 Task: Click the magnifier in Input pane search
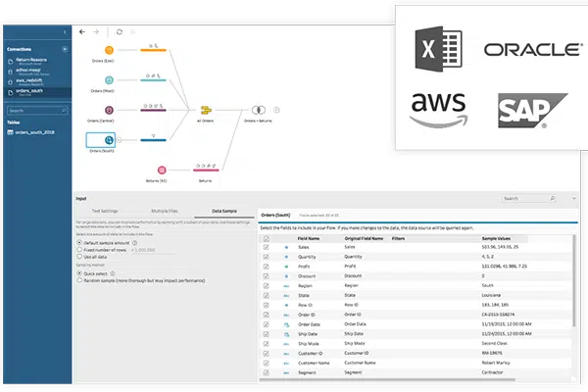click(x=553, y=198)
